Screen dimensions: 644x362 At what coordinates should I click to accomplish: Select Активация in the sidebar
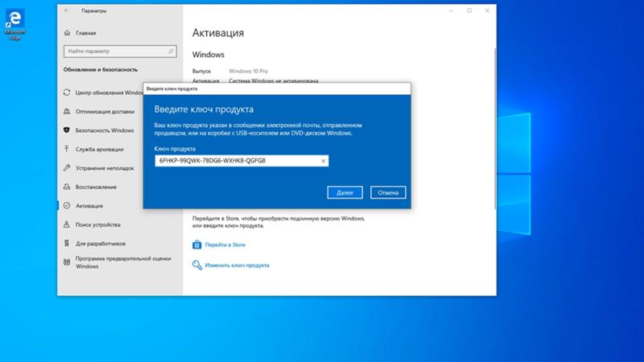pyautogui.click(x=89, y=206)
